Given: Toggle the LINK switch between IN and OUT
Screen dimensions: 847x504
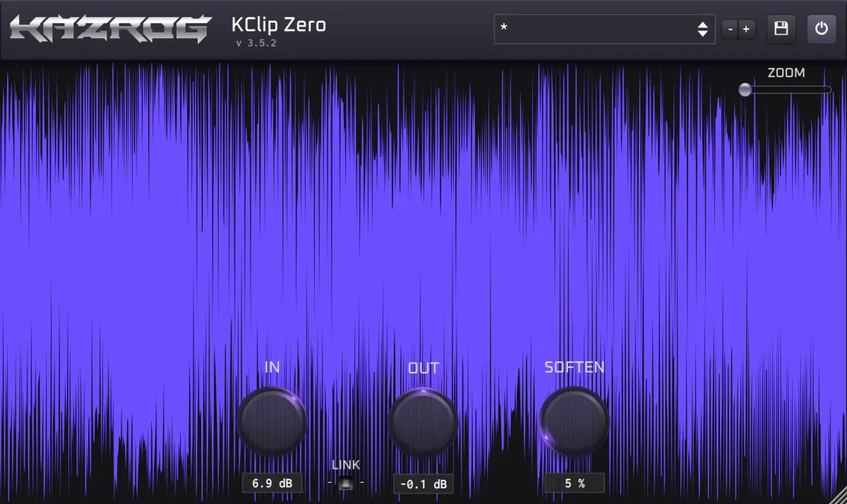Looking at the screenshot, I should pos(345,483).
